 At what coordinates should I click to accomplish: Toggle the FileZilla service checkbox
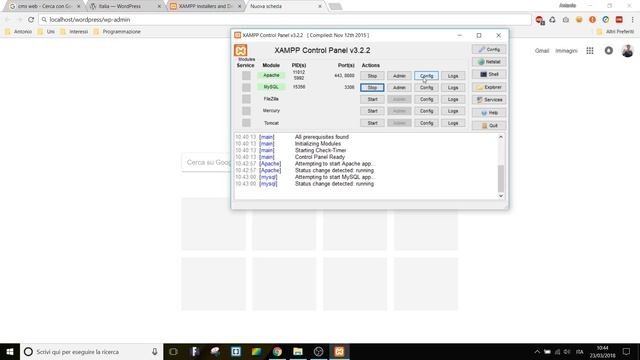tap(246, 99)
